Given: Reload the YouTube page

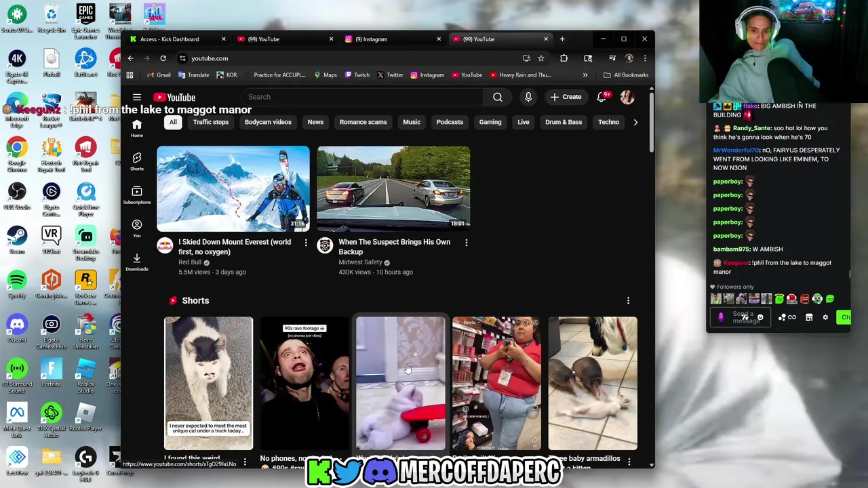Looking at the screenshot, I should [163, 58].
